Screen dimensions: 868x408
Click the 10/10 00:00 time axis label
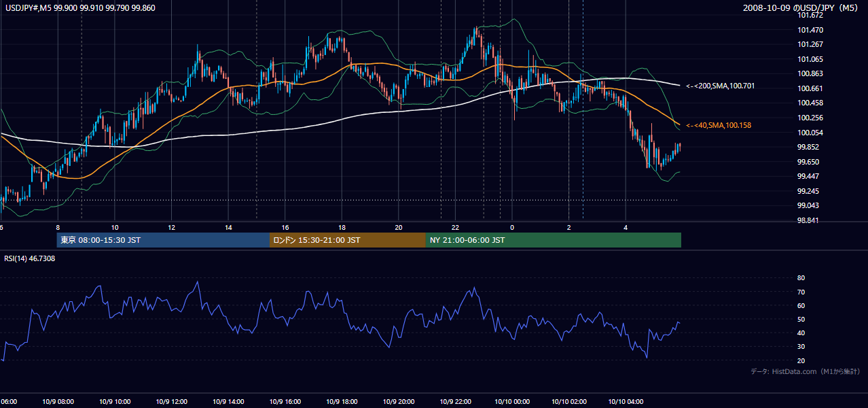pyautogui.click(x=512, y=402)
